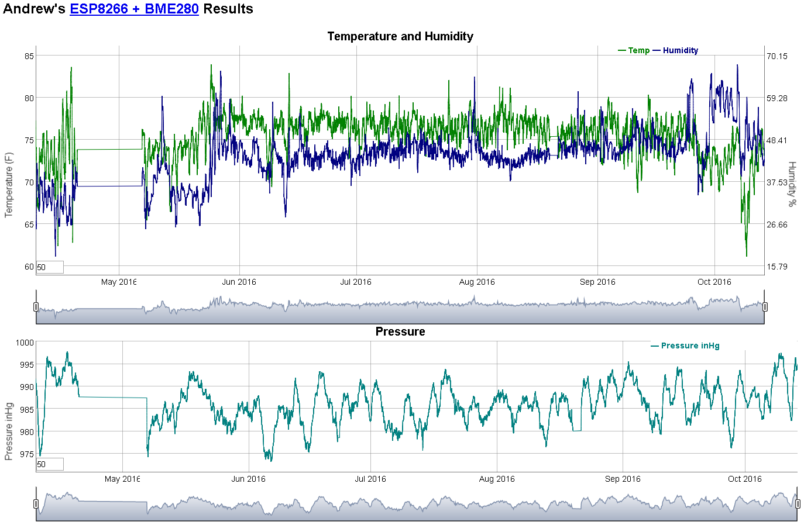Click Oct 2016 label on pressure chart axis

pyautogui.click(x=744, y=479)
